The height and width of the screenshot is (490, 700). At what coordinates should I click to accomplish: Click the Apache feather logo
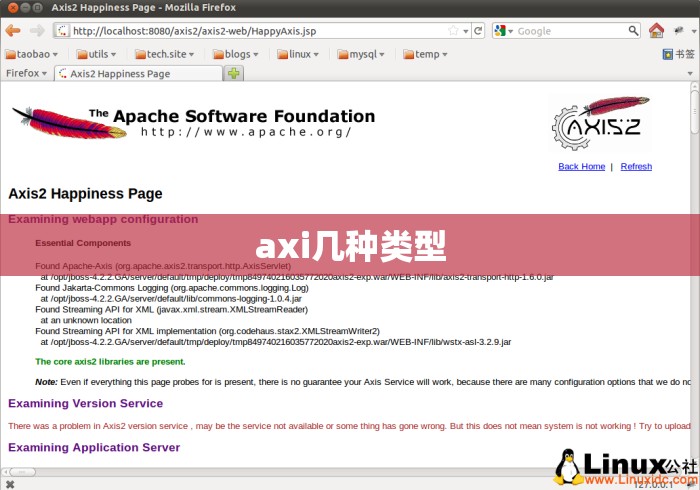point(69,123)
